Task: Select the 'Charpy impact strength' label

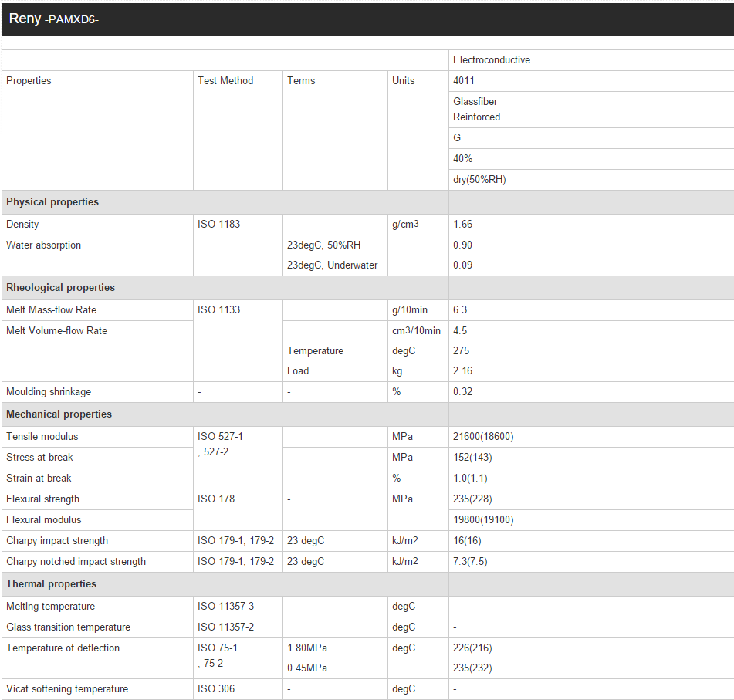Action: [x=56, y=541]
